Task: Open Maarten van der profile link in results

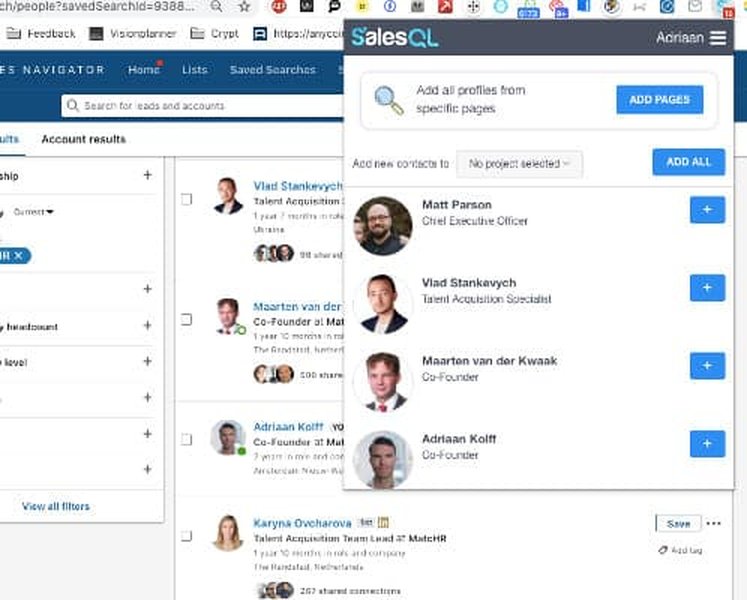Action: (x=297, y=306)
